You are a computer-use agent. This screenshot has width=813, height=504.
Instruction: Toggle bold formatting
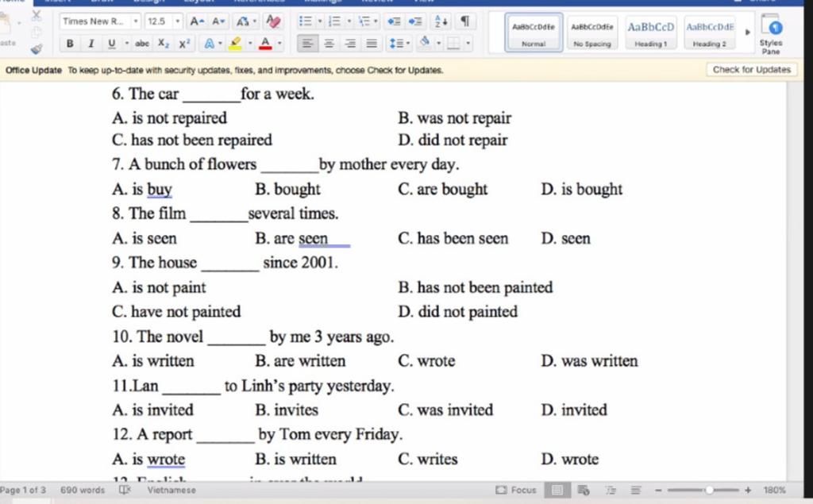70,44
